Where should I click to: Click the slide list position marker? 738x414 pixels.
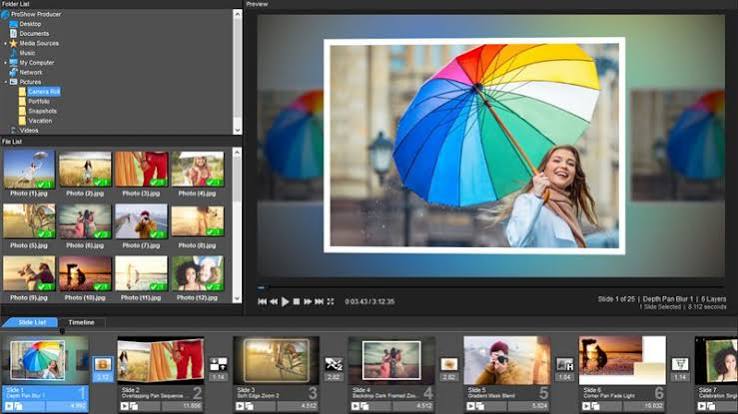[x=62, y=331]
